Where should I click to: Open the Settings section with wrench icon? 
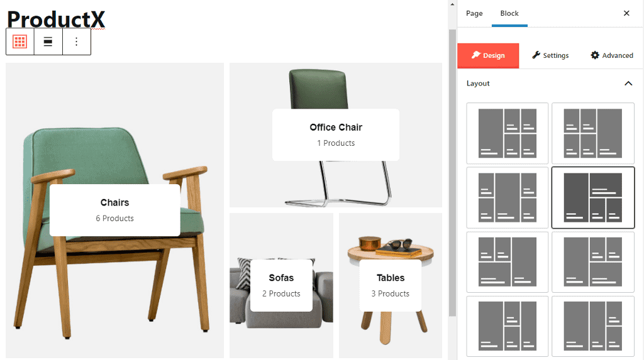click(550, 55)
